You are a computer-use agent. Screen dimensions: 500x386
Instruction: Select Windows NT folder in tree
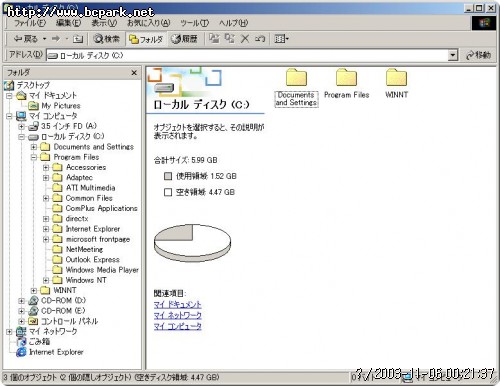[x=86, y=280]
